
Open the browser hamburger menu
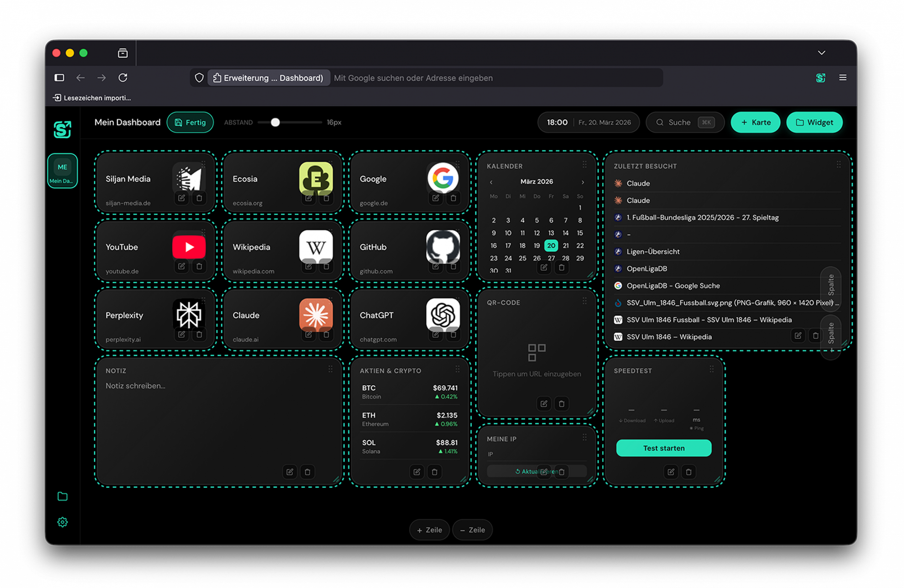pyautogui.click(x=843, y=77)
